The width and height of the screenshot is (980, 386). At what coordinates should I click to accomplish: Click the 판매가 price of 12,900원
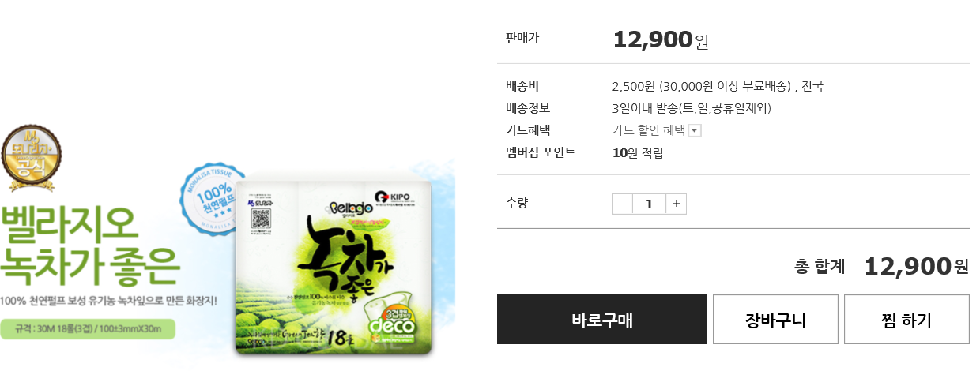[x=661, y=39]
